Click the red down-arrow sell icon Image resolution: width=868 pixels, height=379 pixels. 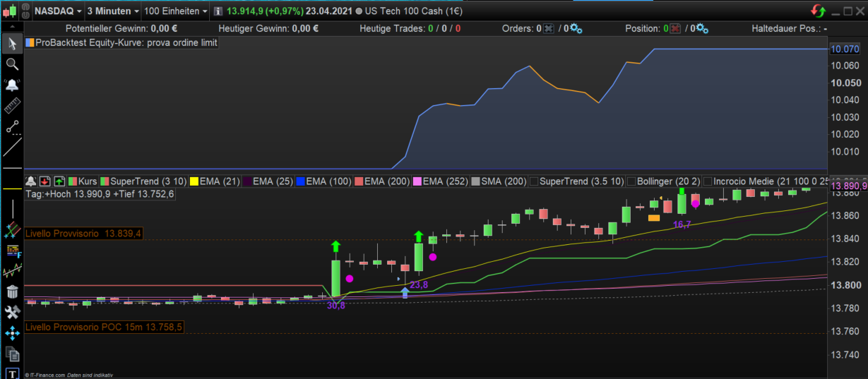[44, 181]
